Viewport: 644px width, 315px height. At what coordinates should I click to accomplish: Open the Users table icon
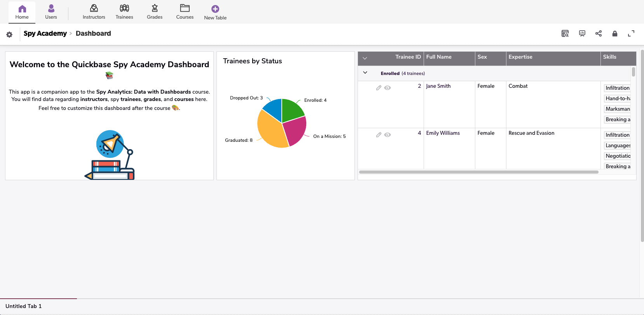(51, 9)
